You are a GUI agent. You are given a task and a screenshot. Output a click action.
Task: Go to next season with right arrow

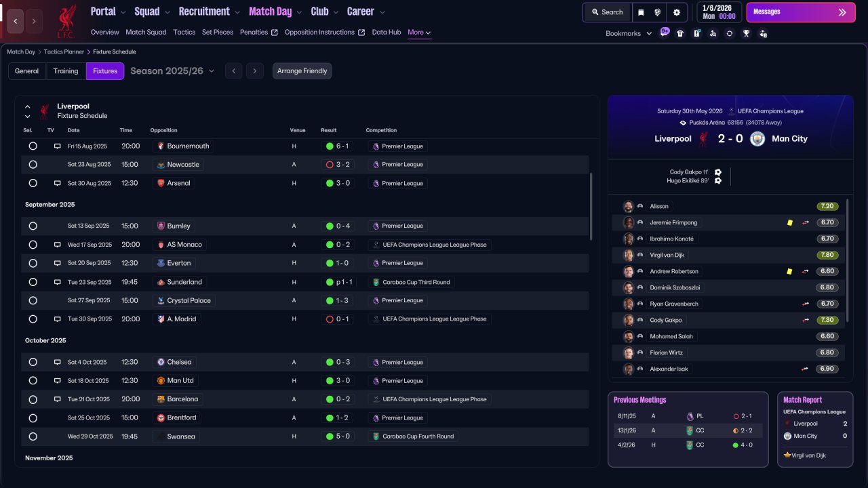click(255, 71)
